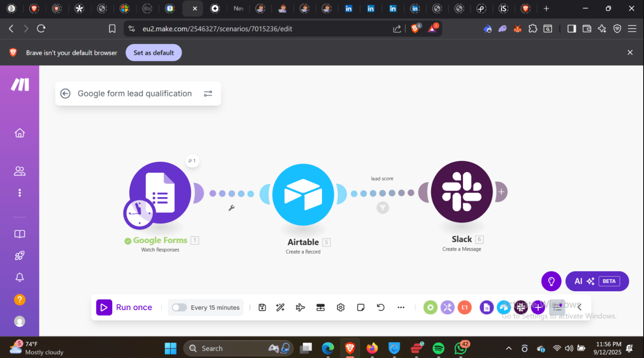Open the Google Forms Watch Responses module
The image size is (644, 358).
coord(160,192)
